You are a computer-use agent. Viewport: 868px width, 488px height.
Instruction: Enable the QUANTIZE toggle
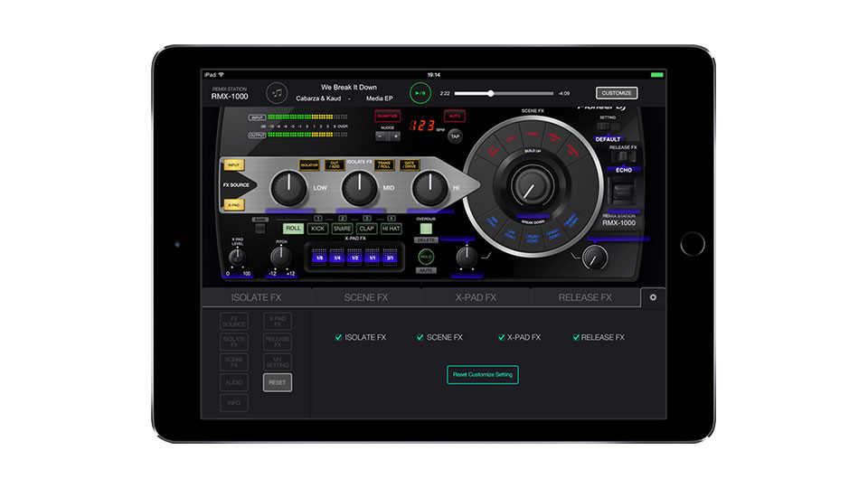click(387, 116)
